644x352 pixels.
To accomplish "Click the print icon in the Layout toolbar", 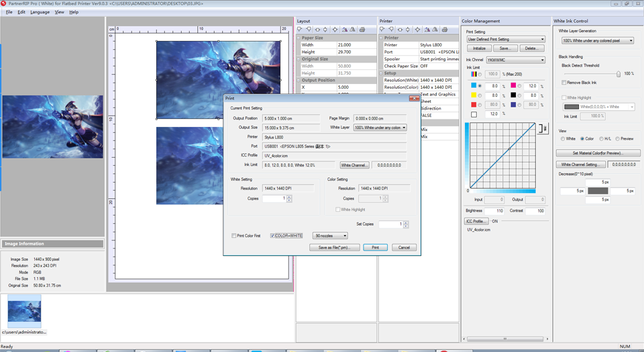I will pos(362,30).
